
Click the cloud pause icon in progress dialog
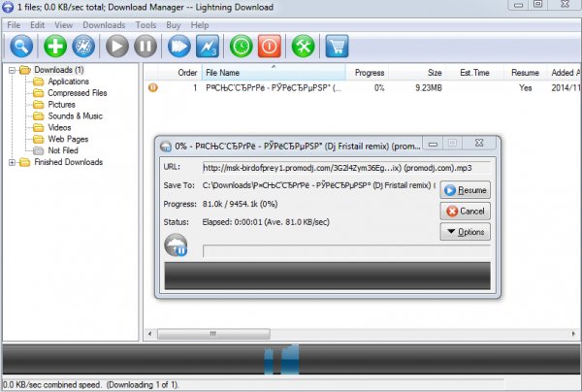pos(176,245)
